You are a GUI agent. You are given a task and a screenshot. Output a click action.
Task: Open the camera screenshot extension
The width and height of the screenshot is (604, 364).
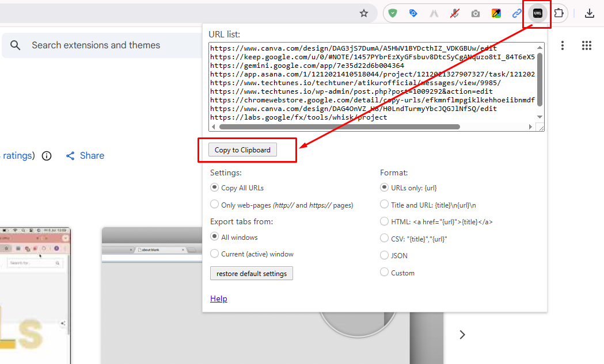click(x=475, y=13)
